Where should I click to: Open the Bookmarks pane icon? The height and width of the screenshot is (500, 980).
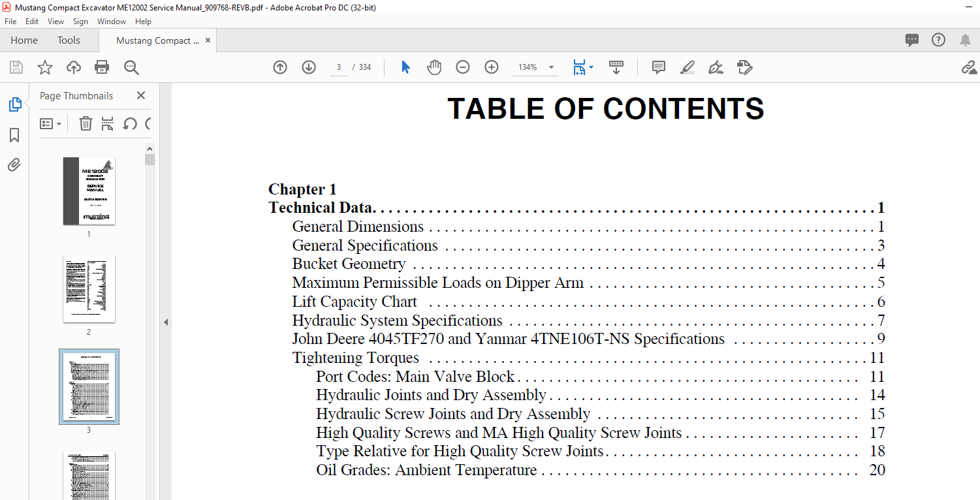point(14,135)
